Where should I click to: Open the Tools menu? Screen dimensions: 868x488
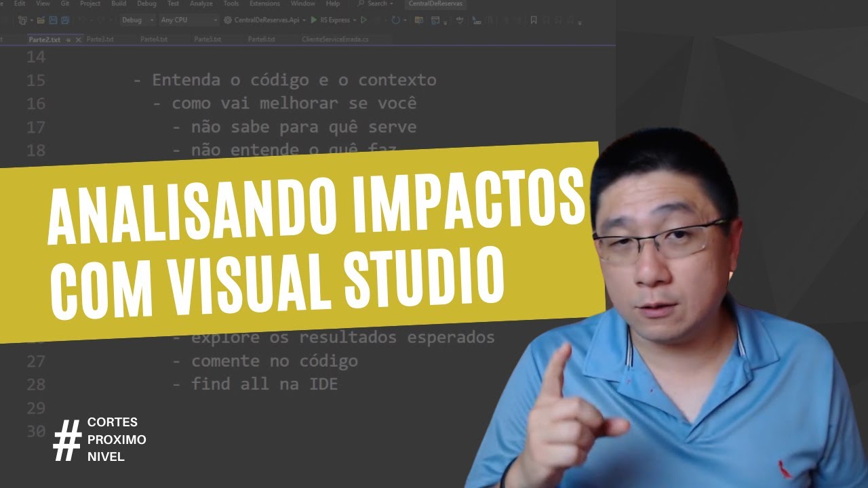coord(231,3)
